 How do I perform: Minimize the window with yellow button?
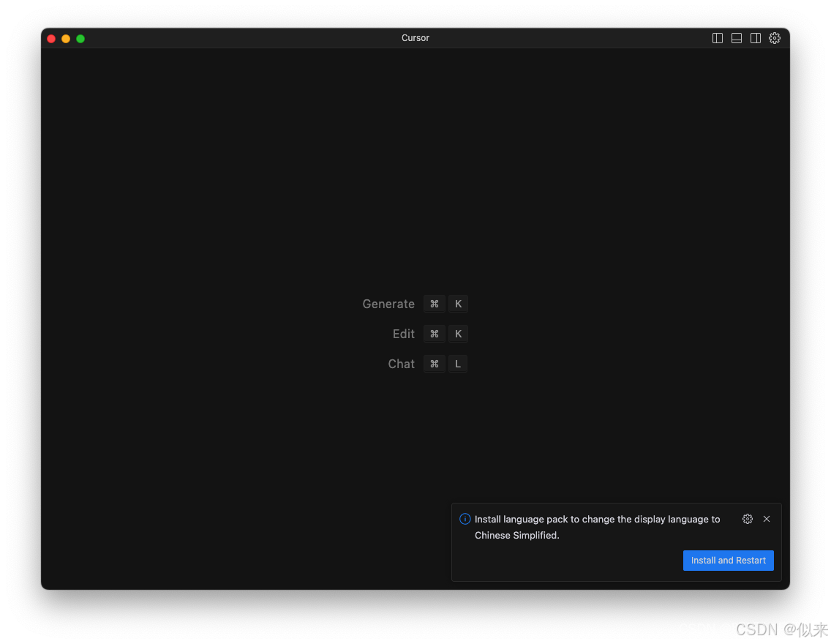[66, 39]
